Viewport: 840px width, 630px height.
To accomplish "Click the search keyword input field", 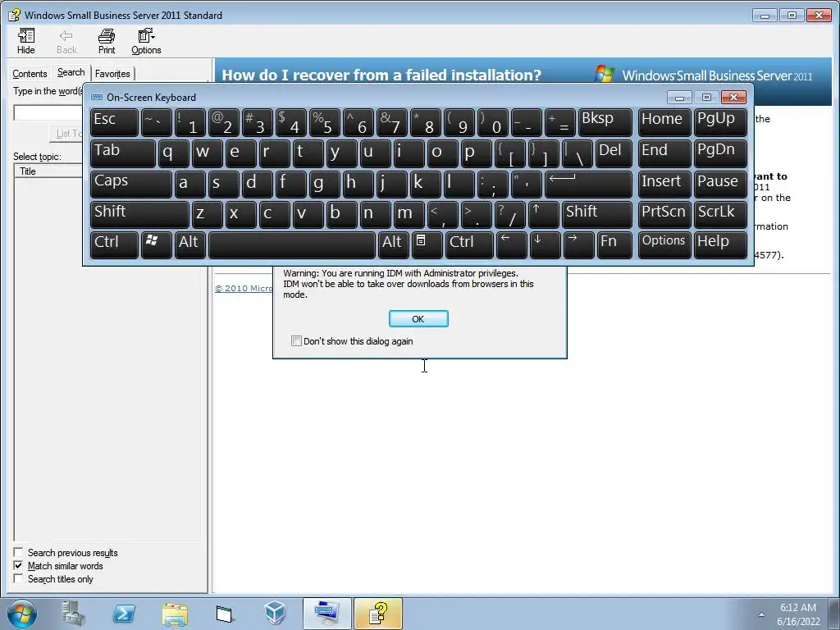I will [48, 112].
